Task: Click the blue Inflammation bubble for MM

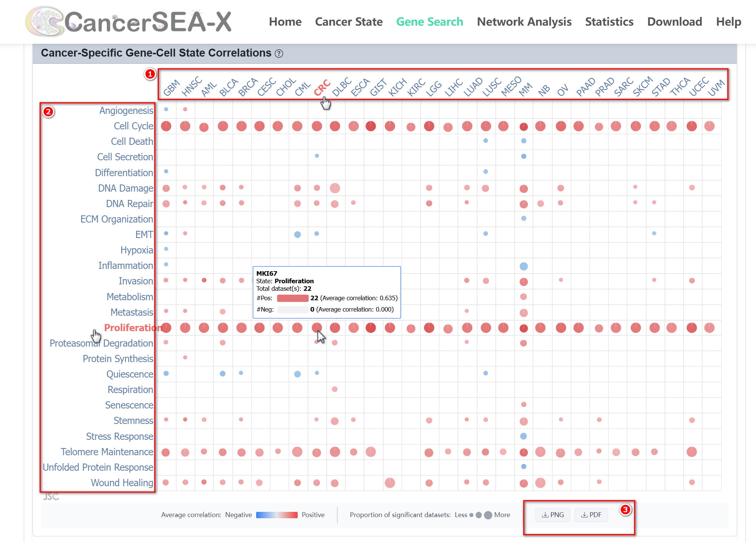Action: tap(524, 266)
